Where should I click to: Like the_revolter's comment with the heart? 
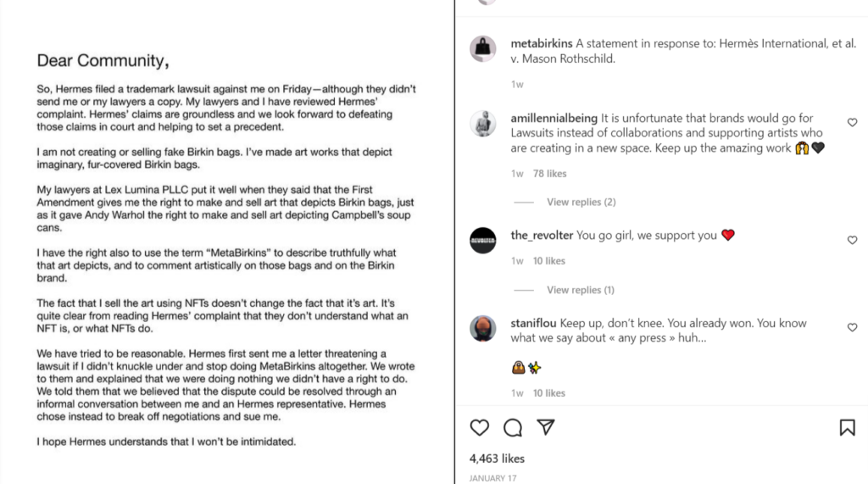[x=852, y=240]
